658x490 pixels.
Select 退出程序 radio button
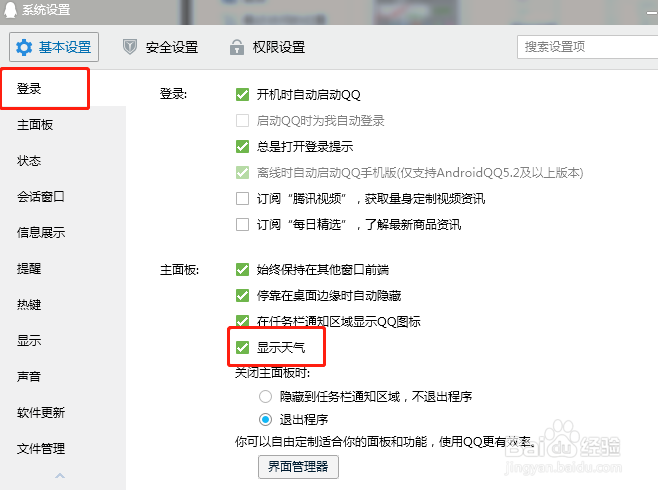coord(265,419)
